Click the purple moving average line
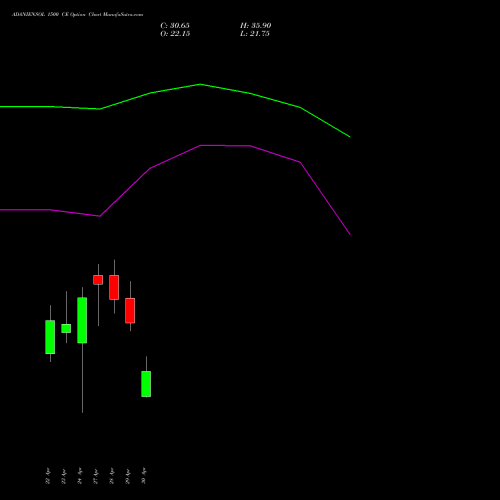Image resolution: width=500 pixels, height=500 pixels. point(200,146)
